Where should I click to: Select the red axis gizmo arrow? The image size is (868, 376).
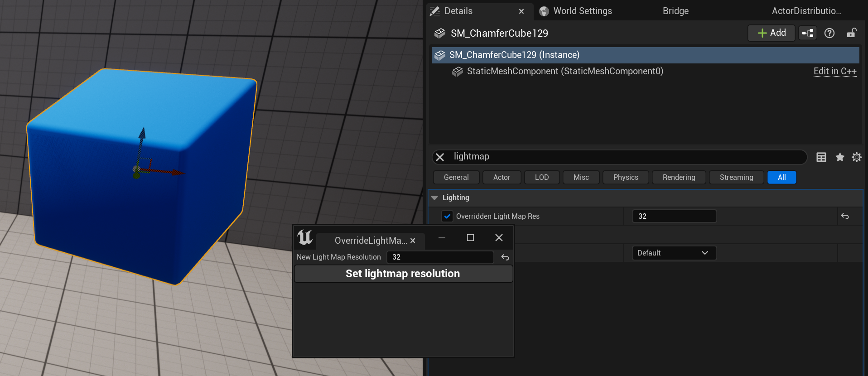pos(177,173)
